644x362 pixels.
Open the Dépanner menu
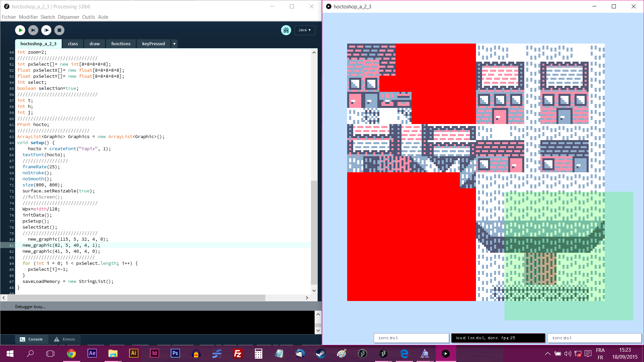pyautogui.click(x=68, y=17)
